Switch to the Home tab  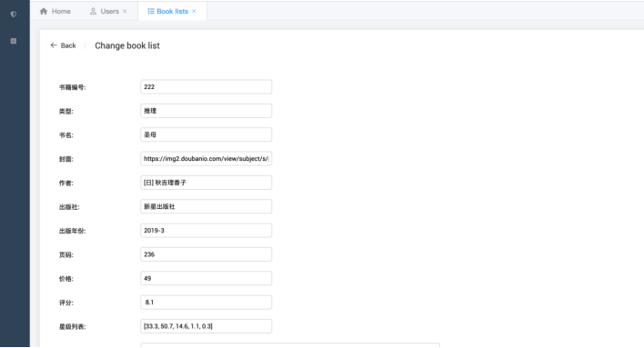[x=55, y=11]
